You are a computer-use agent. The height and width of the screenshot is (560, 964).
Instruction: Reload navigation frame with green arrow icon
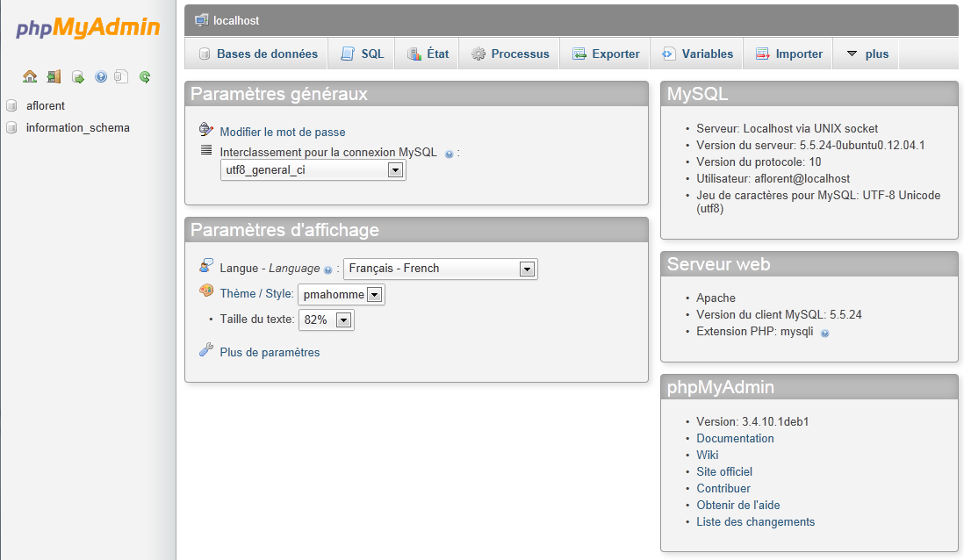[145, 77]
